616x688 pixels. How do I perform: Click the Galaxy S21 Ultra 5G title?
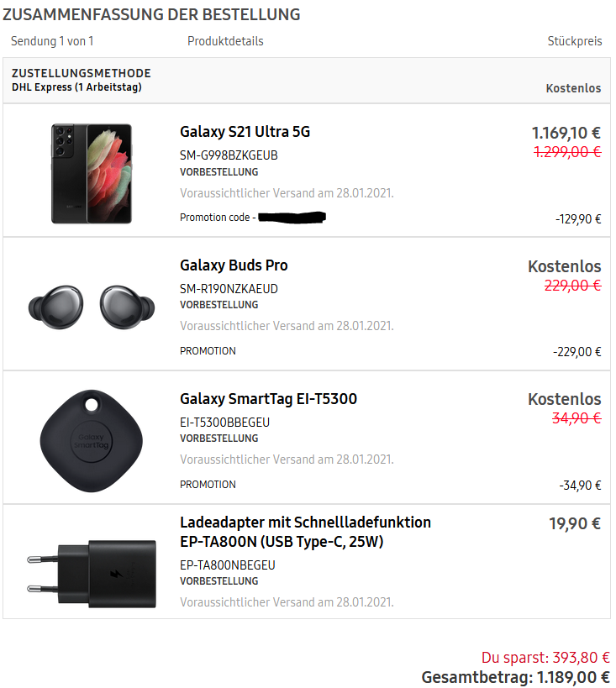pyautogui.click(x=245, y=132)
